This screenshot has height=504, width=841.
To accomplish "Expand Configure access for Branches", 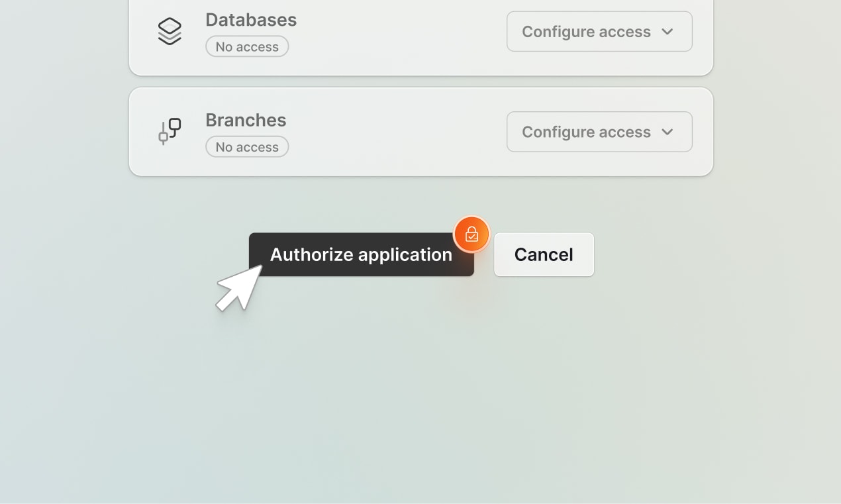I will pyautogui.click(x=599, y=131).
